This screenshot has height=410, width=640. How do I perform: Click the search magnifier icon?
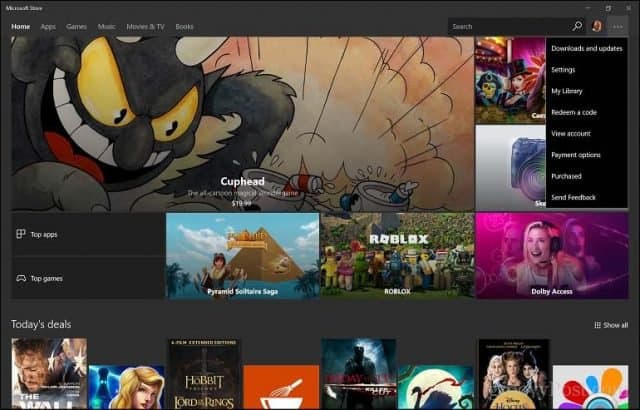click(x=577, y=26)
